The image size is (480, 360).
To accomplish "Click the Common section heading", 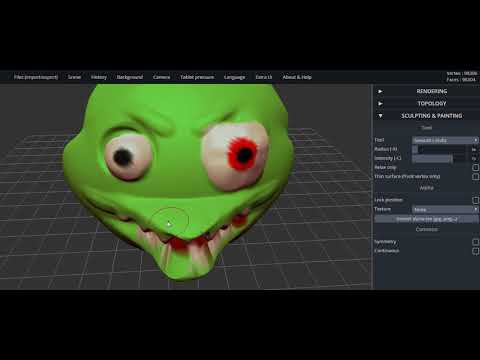I will [x=427, y=229].
